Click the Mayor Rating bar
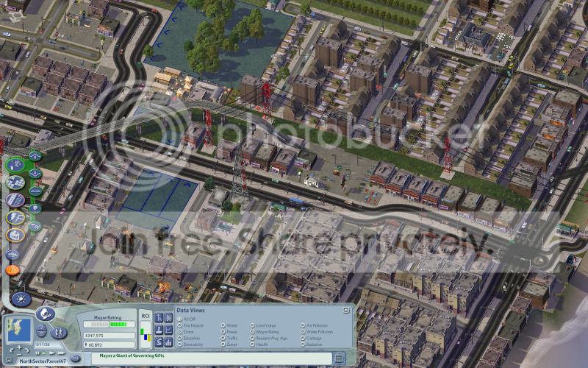This screenshot has height=368, width=588. pos(109,325)
